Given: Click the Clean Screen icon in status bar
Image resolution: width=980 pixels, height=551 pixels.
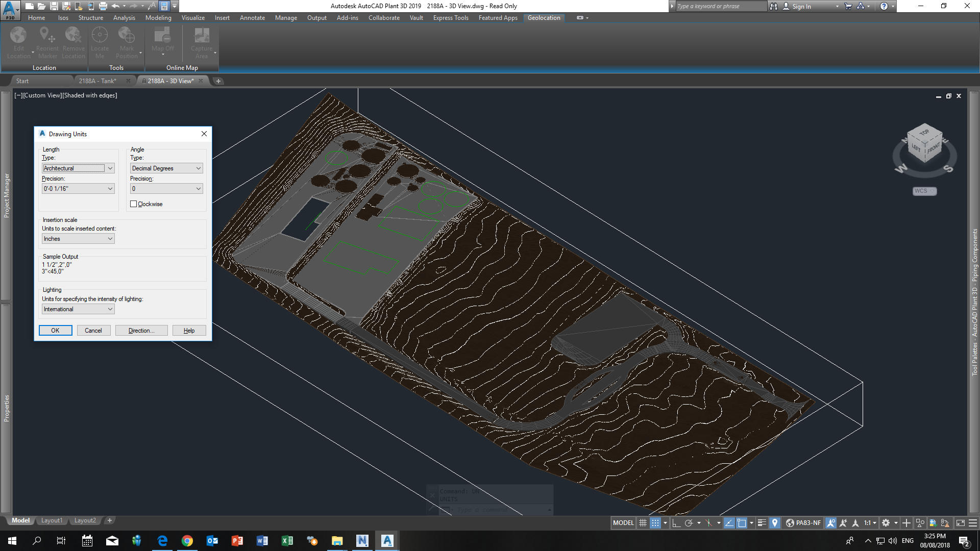Looking at the screenshot, I should [961, 523].
